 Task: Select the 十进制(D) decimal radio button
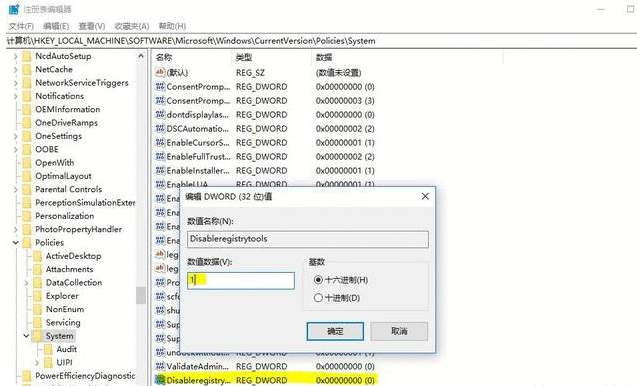click(x=318, y=298)
